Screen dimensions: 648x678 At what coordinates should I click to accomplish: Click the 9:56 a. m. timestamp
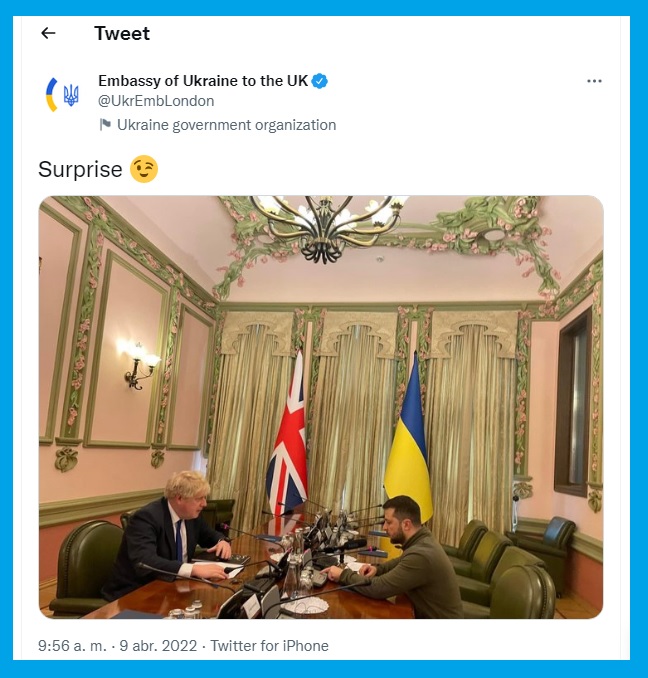point(72,646)
